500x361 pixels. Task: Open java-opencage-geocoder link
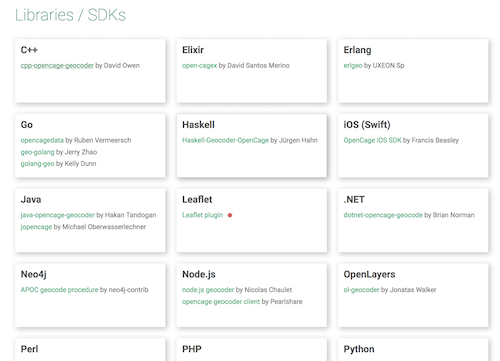coord(58,215)
